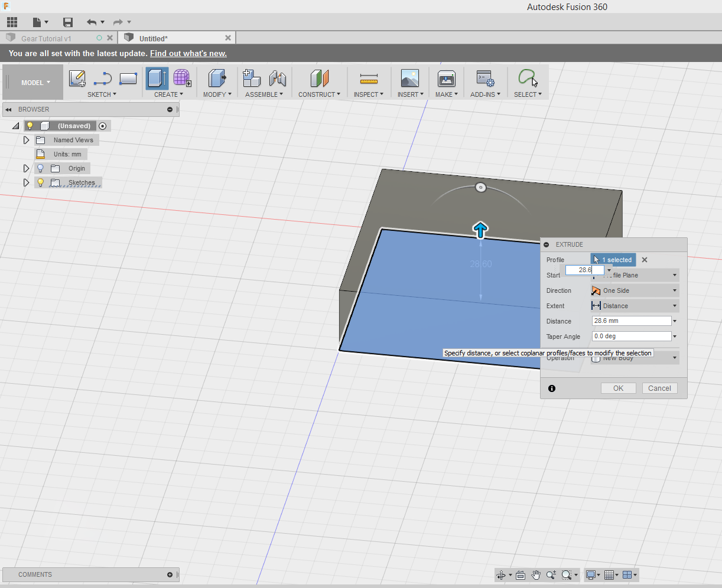Click the Measure ruler icon
722x588 pixels.
pyautogui.click(x=369, y=79)
